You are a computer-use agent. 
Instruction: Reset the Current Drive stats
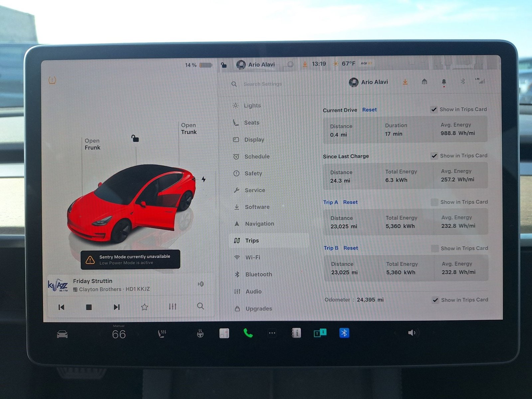click(x=369, y=110)
